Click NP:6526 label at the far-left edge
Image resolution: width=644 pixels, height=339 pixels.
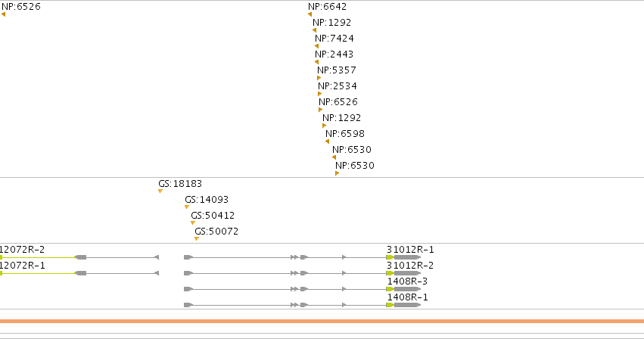coord(21,7)
